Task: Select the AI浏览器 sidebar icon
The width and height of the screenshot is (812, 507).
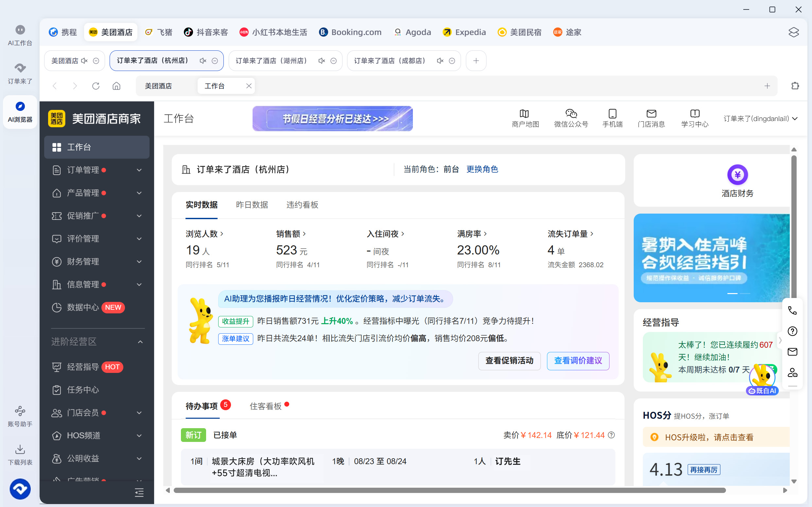Action: pos(20,112)
